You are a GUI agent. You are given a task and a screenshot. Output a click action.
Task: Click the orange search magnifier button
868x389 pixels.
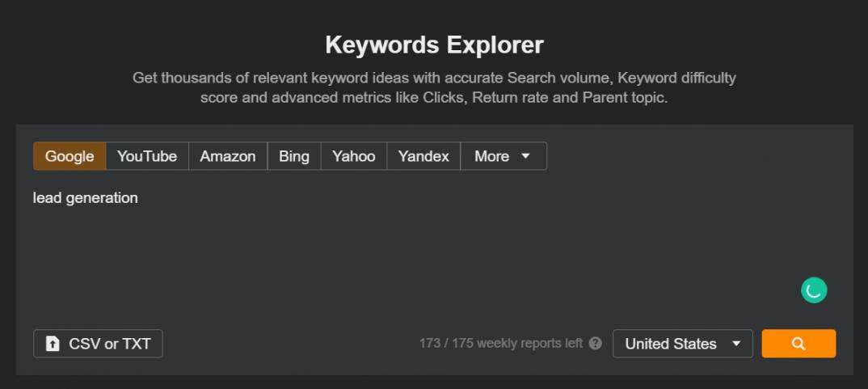[x=798, y=344]
